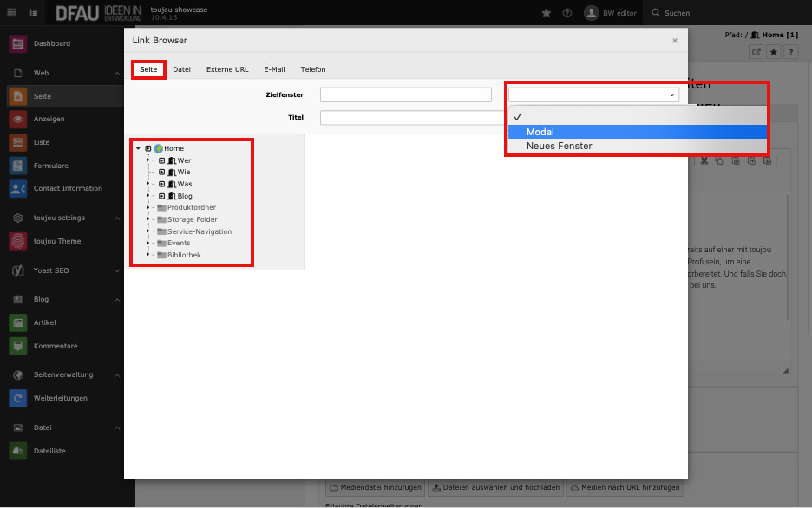The image size is (812, 508).
Task: Click the bookmarks star in top bar
Action: pos(546,13)
